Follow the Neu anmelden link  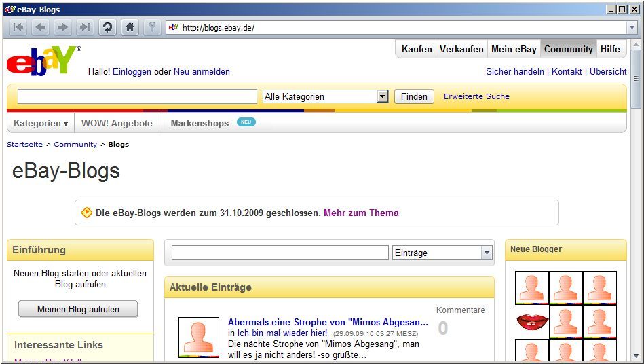(202, 71)
